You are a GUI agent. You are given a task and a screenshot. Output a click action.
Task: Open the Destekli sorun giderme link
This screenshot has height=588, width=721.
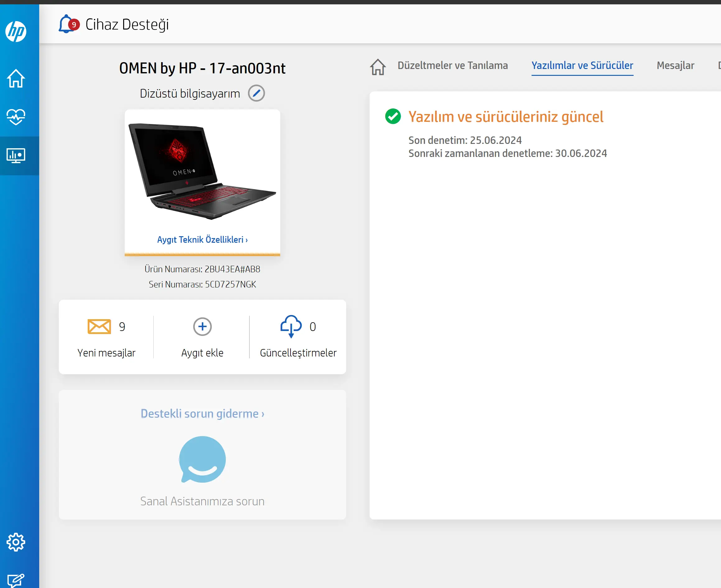[x=202, y=414]
